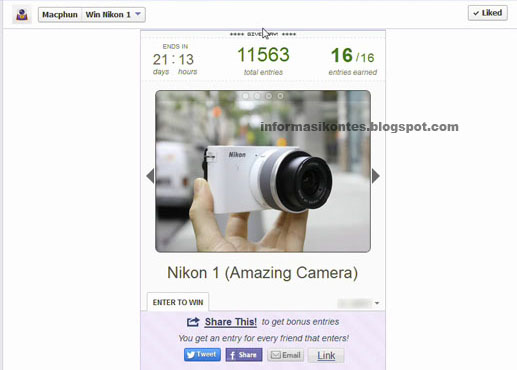Tweet the giveaway via Twitter button

click(x=202, y=355)
